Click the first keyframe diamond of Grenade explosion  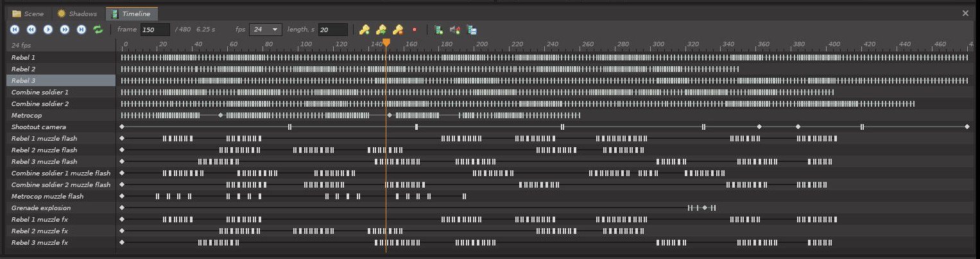click(121, 208)
